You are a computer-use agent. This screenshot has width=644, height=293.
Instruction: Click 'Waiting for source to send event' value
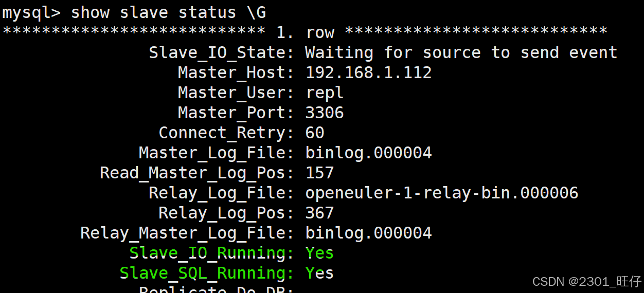tap(461, 52)
